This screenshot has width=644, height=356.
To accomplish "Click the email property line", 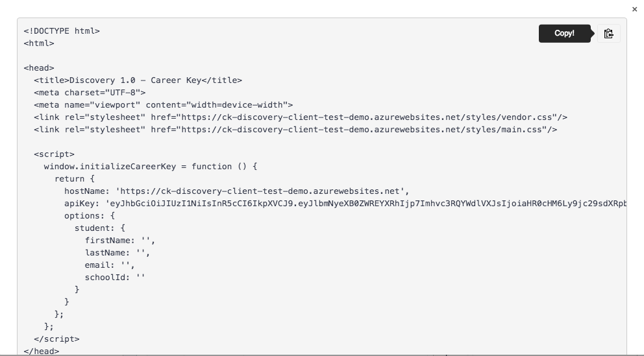I will (x=110, y=265).
